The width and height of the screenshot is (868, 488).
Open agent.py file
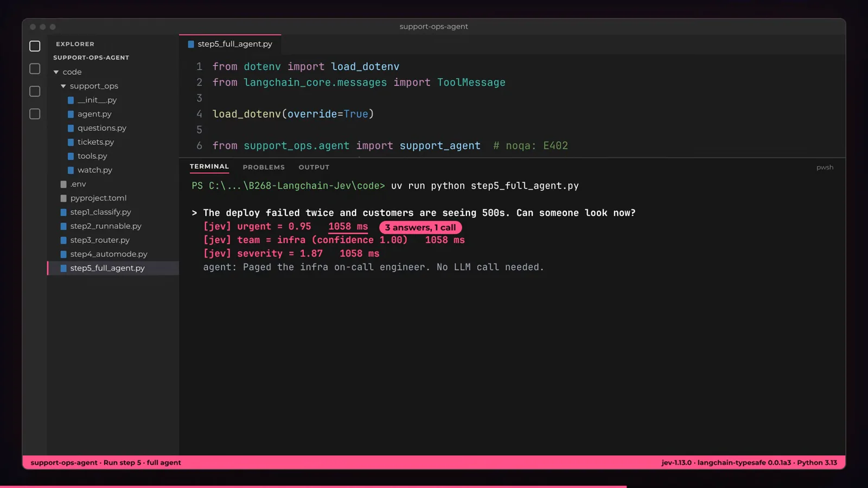[94, 114]
